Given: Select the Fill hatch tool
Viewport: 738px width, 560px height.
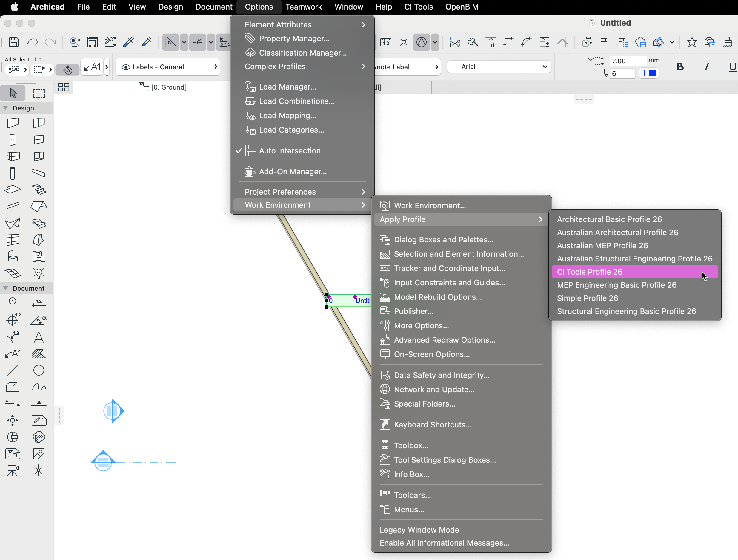Looking at the screenshot, I should tap(39, 354).
